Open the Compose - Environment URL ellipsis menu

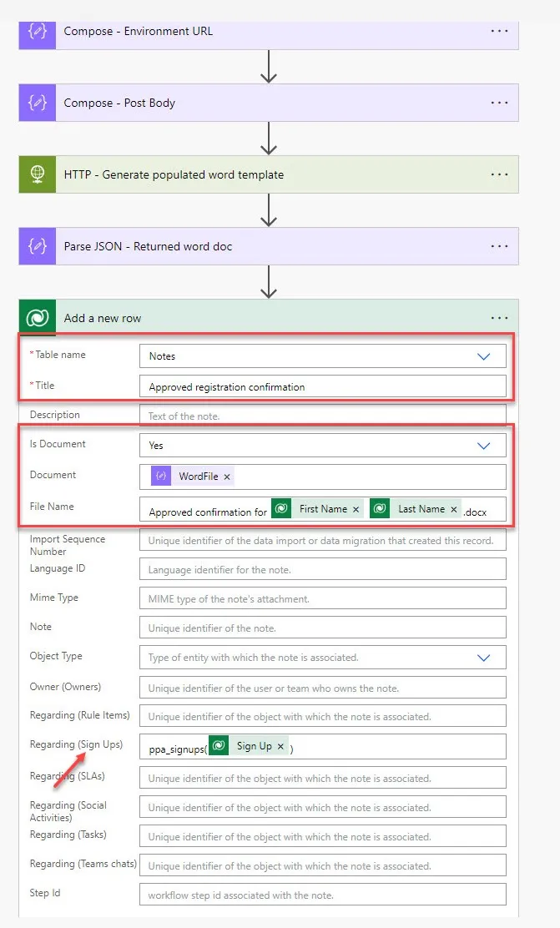click(x=499, y=32)
